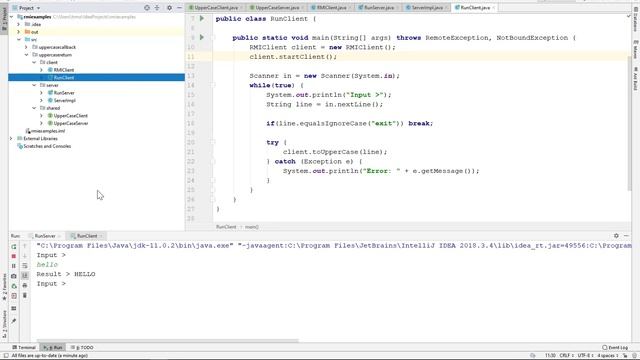Collapse the src folder

click(x=19, y=40)
